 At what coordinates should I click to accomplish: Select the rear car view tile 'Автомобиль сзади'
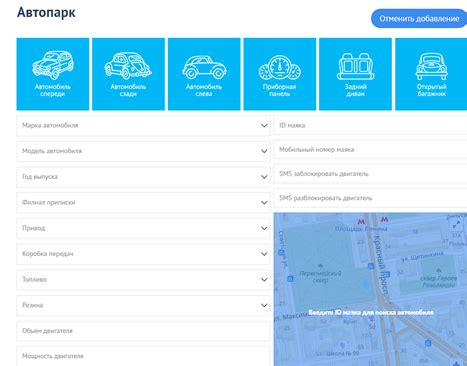click(x=128, y=74)
